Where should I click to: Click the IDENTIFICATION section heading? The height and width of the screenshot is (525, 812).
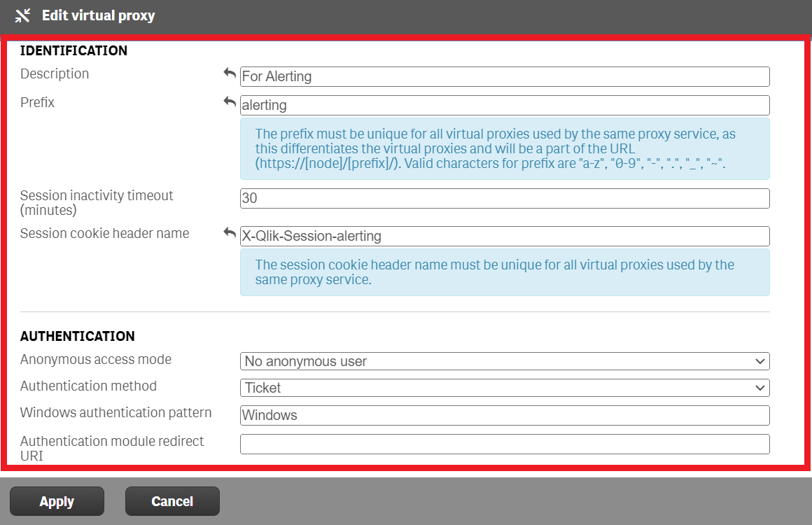pos(73,50)
